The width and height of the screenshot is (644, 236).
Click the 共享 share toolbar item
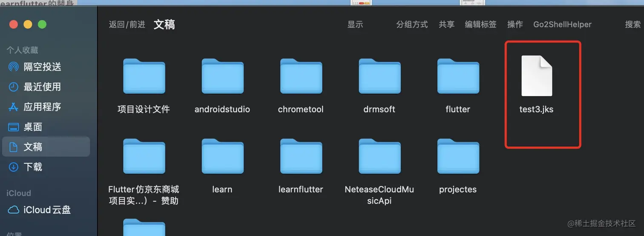pyautogui.click(x=446, y=25)
